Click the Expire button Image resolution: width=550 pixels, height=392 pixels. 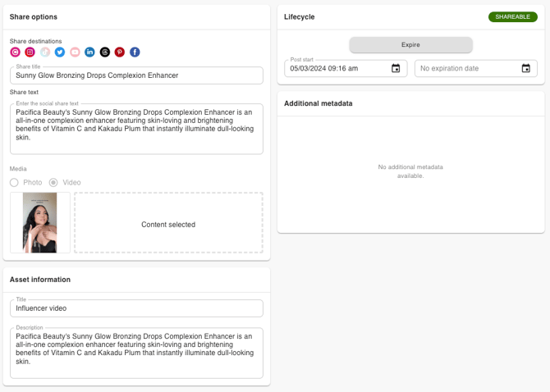410,45
